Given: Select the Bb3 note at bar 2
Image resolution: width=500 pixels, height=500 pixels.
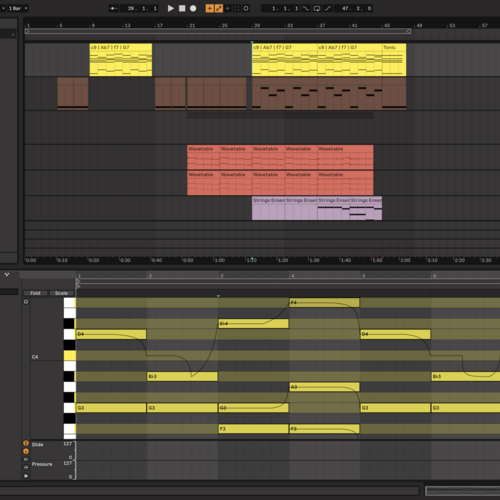Looking at the screenshot, I should pyautogui.click(x=182, y=376).
